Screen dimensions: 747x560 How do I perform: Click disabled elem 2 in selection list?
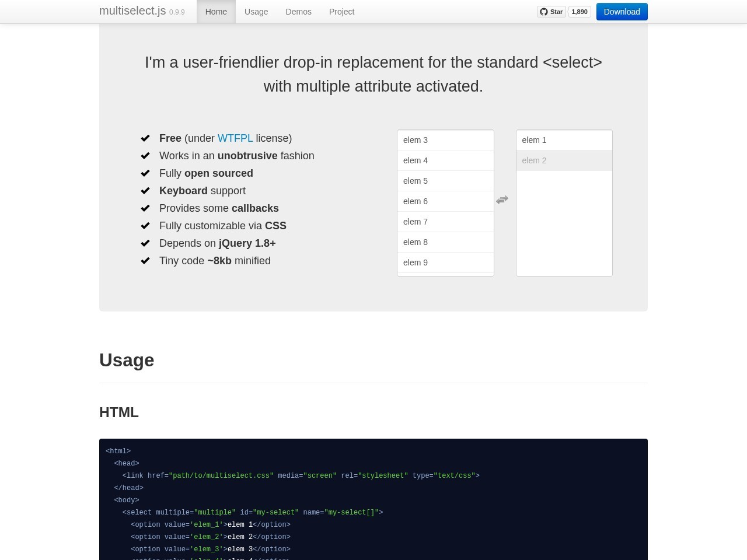564,160
